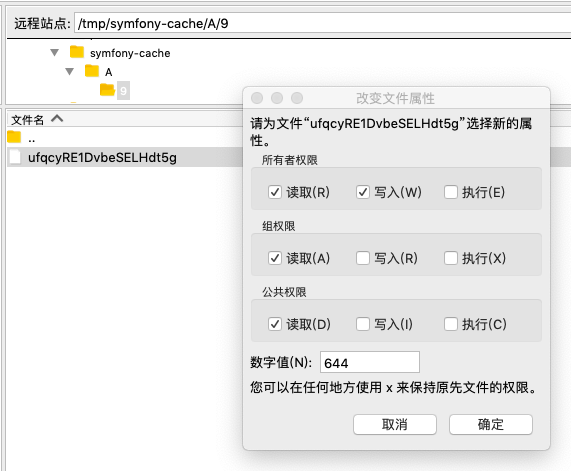The height and width of the screenshot is (471, 571).
Task: Click the remote site path field
Action: (x=322, y=23)
